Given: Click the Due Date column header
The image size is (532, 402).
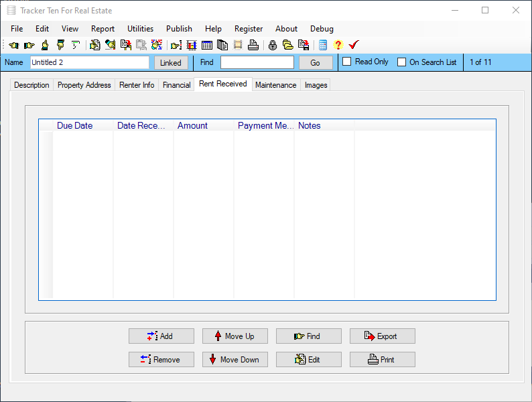Looking at the screenshot, I should click(83, 125).
